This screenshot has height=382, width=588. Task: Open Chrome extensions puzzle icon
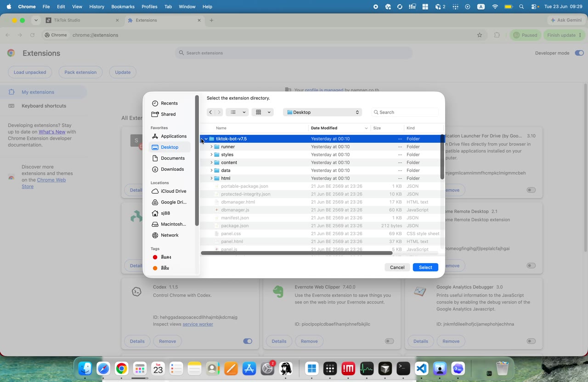(497, 35)
